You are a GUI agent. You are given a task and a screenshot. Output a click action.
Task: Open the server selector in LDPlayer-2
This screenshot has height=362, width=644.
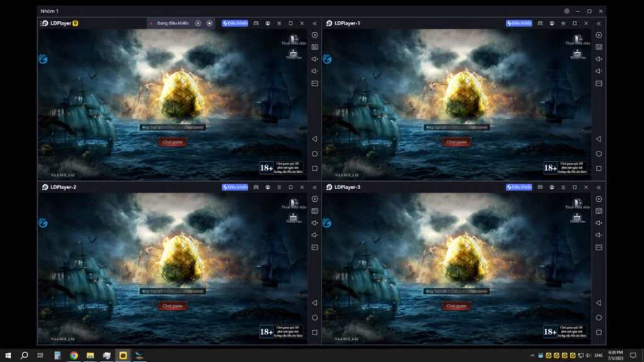[172, 292]
